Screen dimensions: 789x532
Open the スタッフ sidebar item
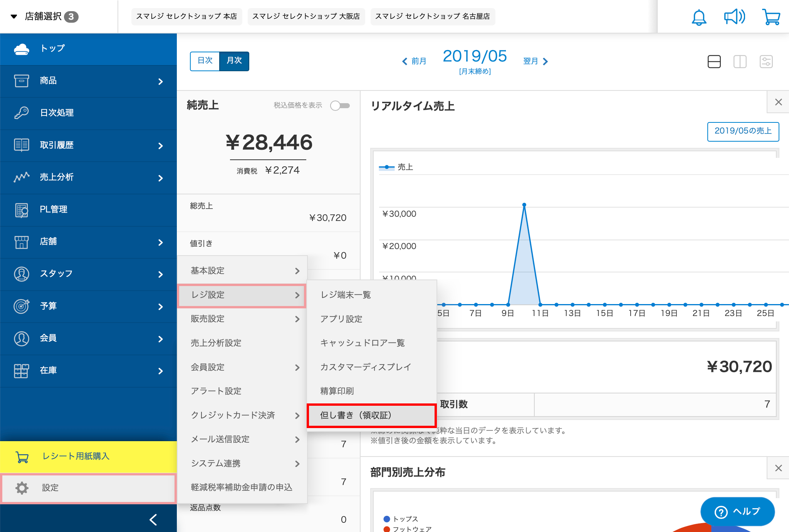(88, 274)
